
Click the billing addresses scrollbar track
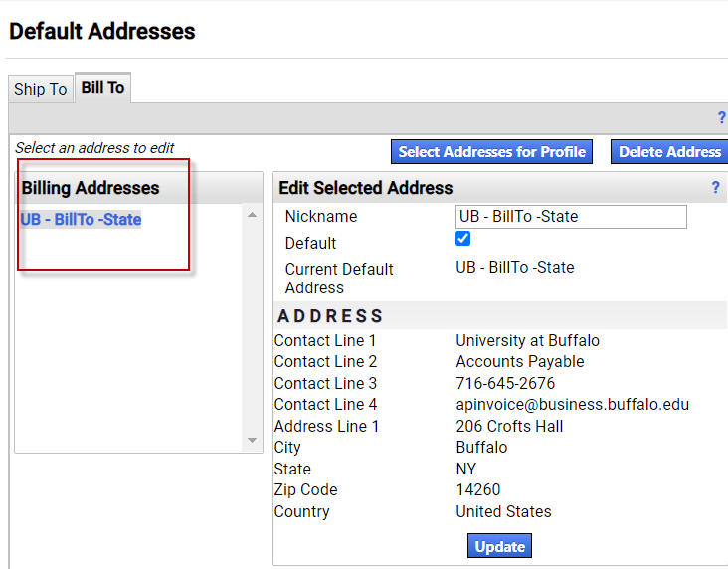click(252, 328)
